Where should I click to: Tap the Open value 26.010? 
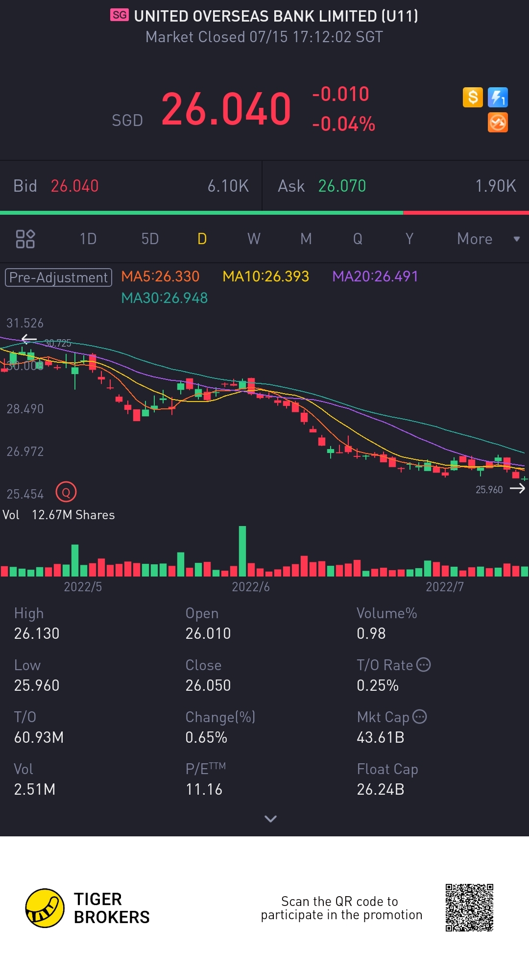(208, 633)
